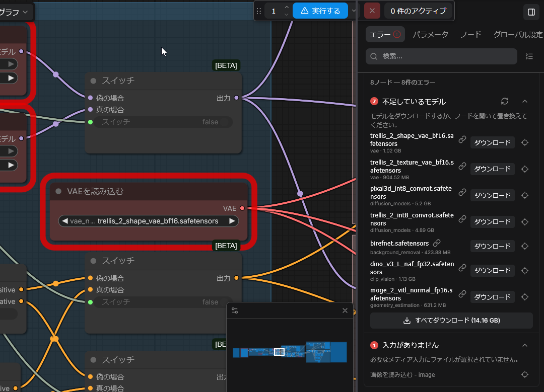544x392 pixels.
Task: Collapse the 不足しているモデル section
Action: 524,101
